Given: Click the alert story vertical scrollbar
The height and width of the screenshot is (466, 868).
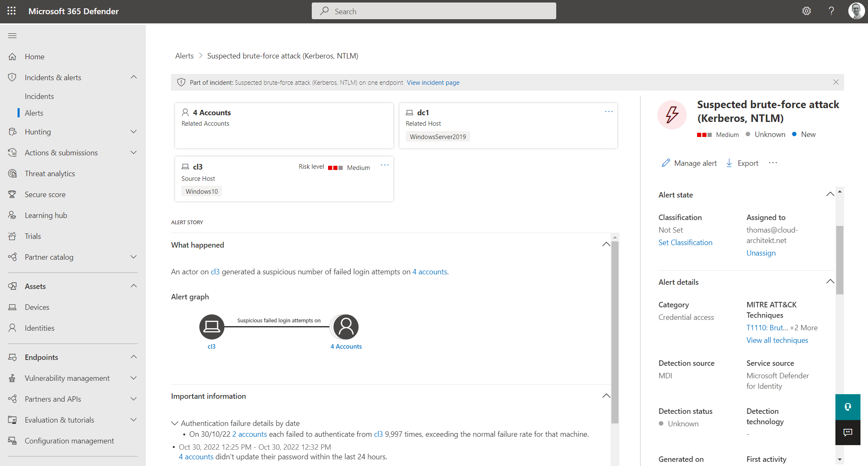Looking at the screenshot, I should tap(615, 332).
